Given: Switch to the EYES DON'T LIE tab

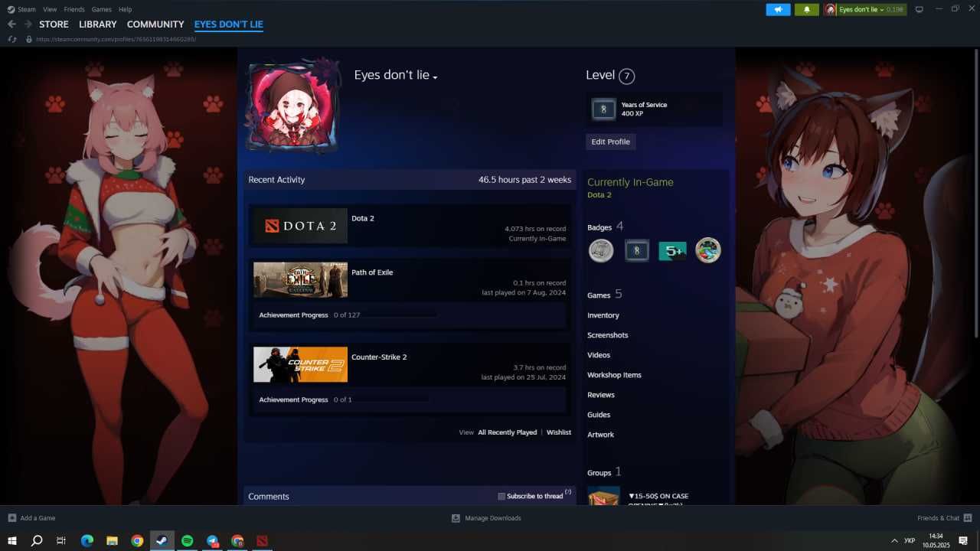Looking at the screenshot, I should coord(228,24).
